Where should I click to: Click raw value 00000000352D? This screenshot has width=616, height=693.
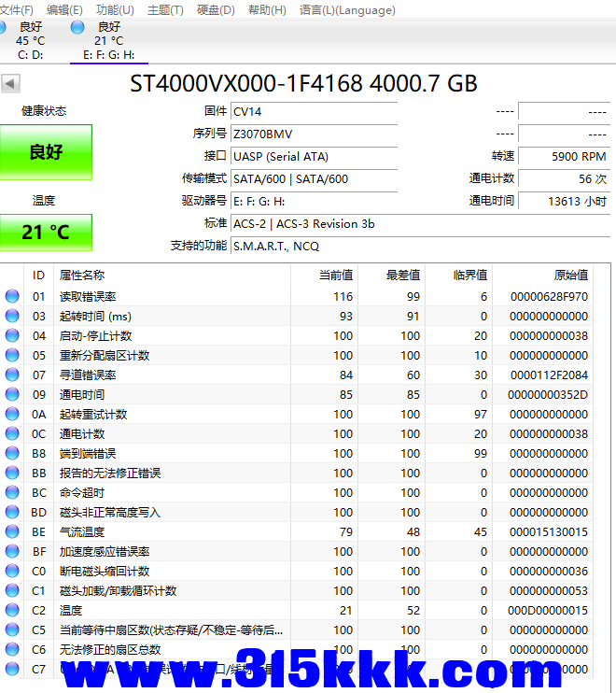(x=548, y=395)
